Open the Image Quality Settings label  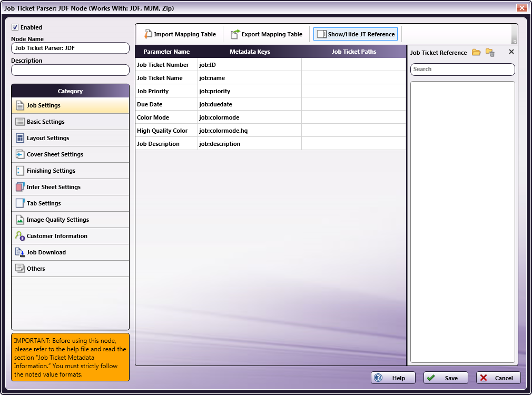coord(58,220)
